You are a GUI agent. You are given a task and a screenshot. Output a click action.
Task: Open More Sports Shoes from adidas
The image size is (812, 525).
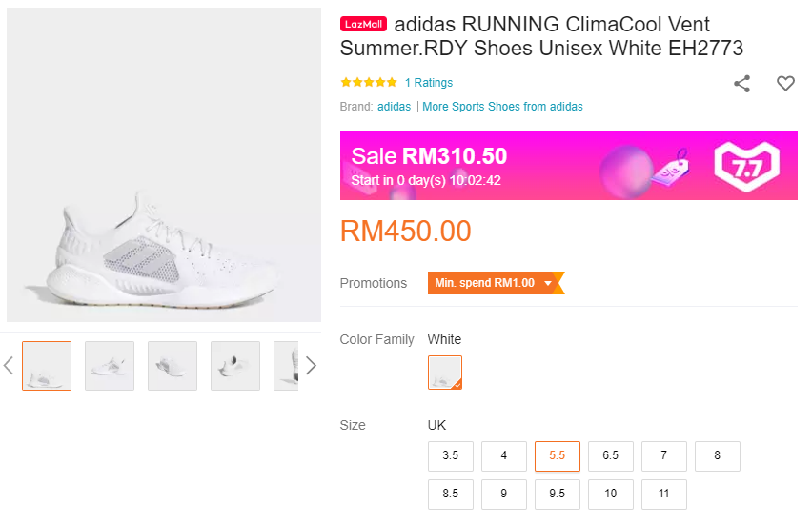point(502,107)
